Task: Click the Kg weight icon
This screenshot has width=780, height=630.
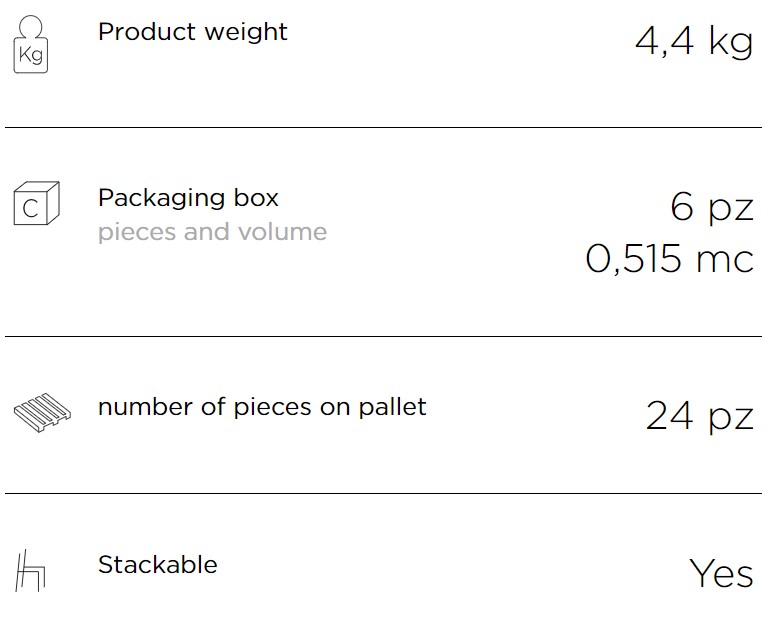Action: [x=30, y=44]
